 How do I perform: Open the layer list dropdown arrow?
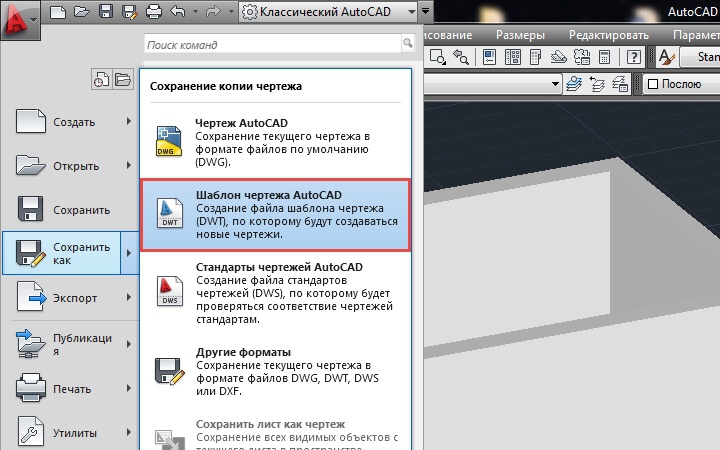[555, 84]
